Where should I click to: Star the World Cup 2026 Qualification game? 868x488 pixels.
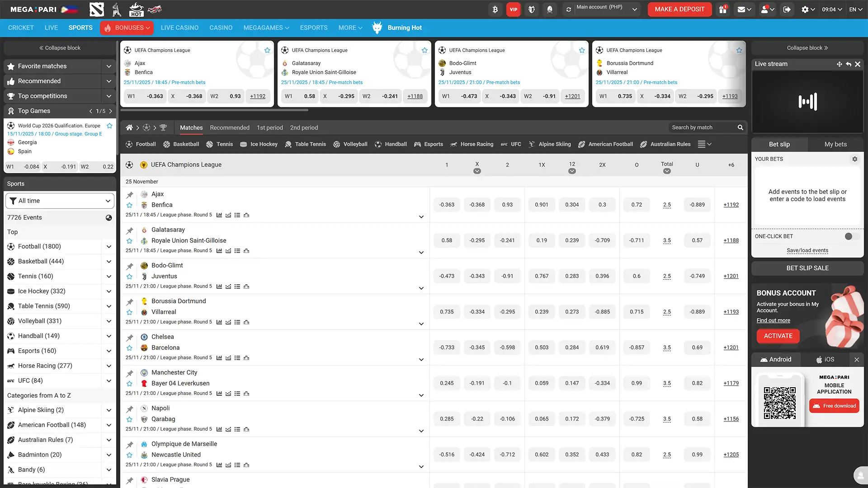[x=109, y=126]
